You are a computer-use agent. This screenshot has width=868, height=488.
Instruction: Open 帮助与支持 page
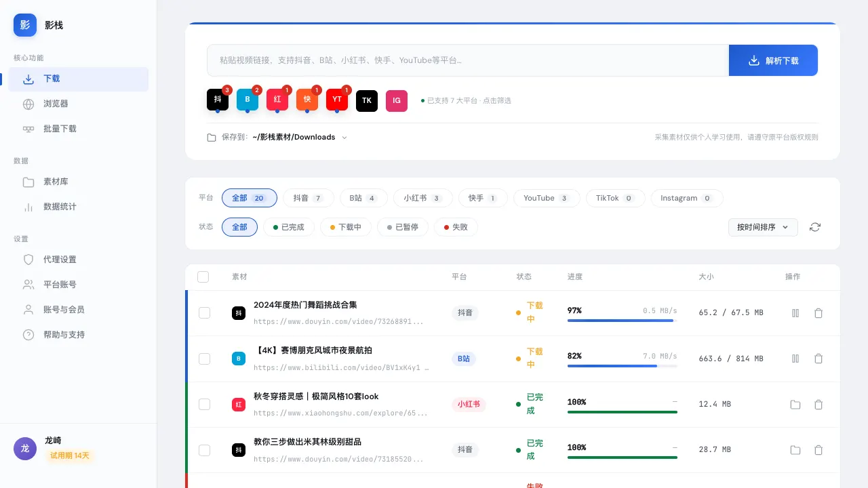(x=78, y=335)
